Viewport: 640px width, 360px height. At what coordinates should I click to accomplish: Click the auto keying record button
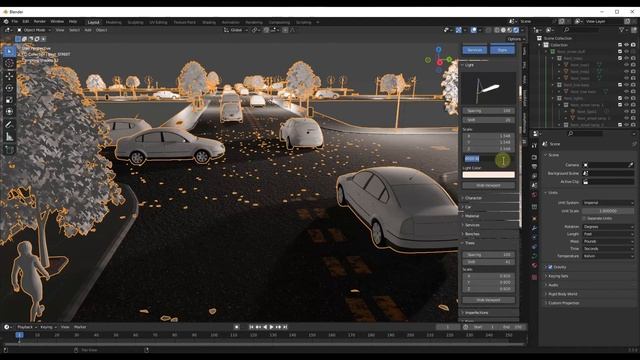pos(237,327)
